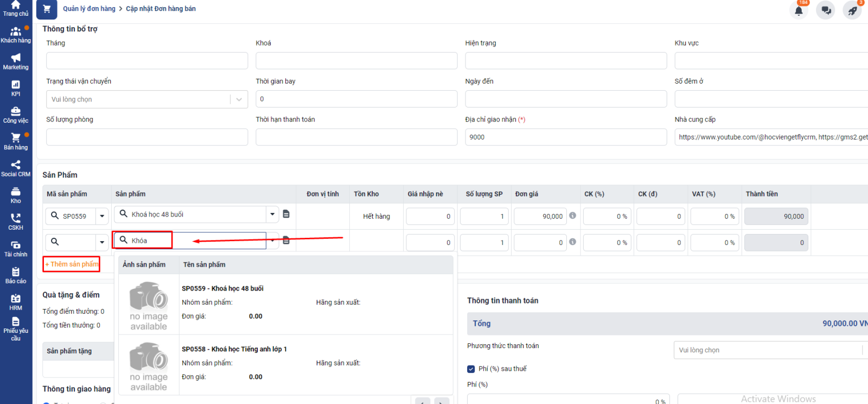Go to KPI in the sidebar
This screenshot has height=404, width=868.
point(16,89)
